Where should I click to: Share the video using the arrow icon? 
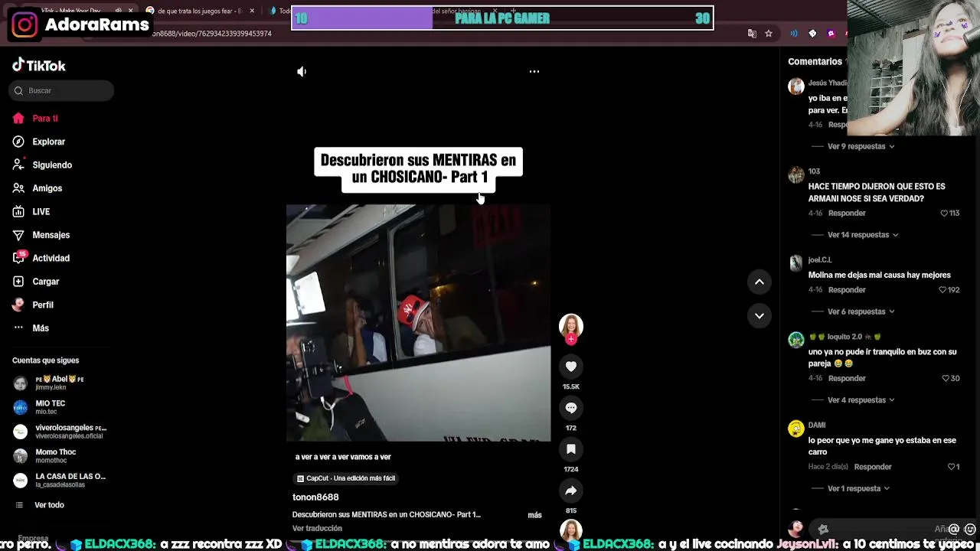pyautogui.click(x=571, y=491)
